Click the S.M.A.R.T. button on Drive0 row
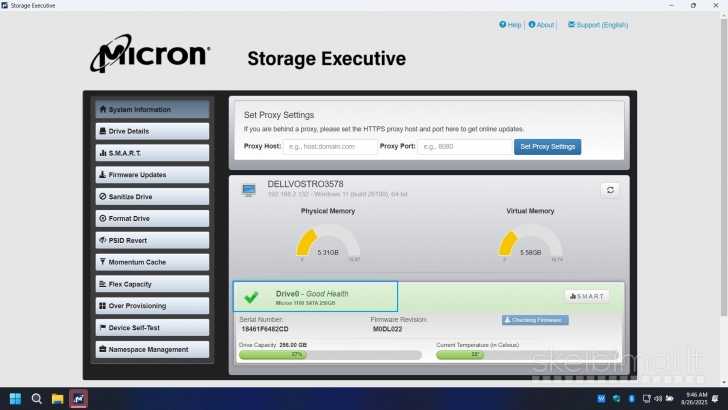The image size is (728, 410). click(x=587, y=296)
